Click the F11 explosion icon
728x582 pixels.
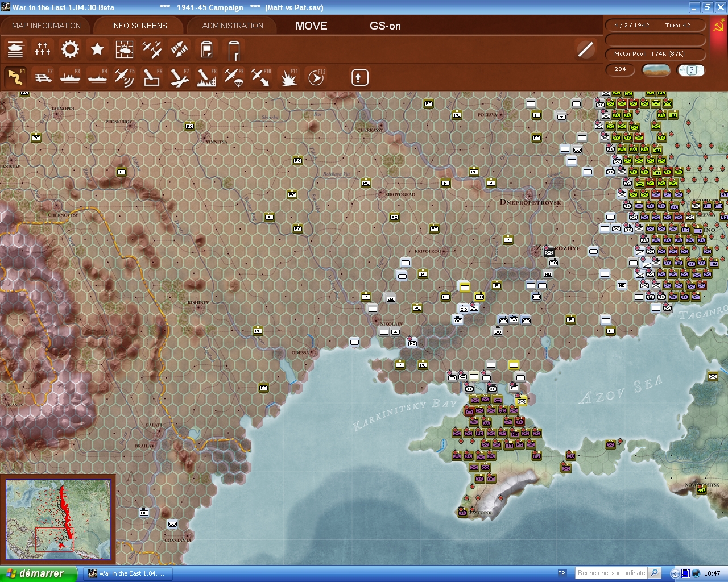click(288, 77)
